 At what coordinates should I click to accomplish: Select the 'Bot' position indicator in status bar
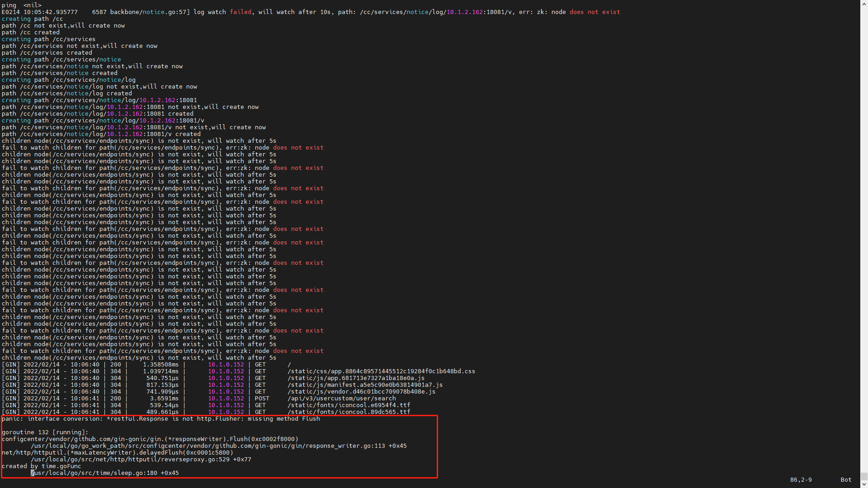(845, 479)
